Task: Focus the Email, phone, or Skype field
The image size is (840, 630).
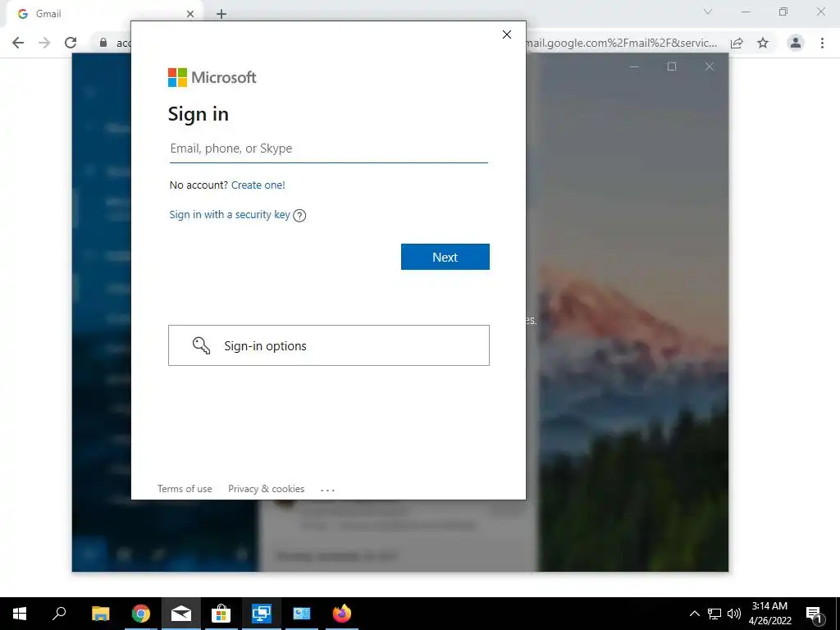Action: click(x=328, y=148)
